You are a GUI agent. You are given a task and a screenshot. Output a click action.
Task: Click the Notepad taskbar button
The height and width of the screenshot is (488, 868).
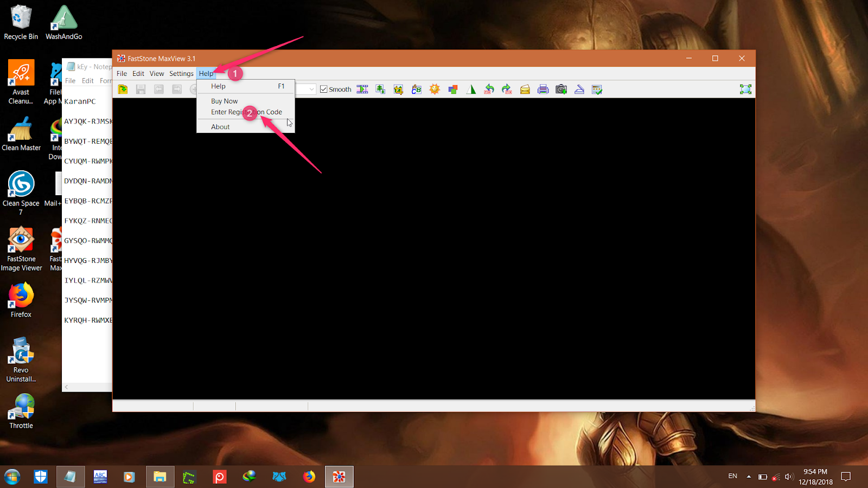(71, 477)
